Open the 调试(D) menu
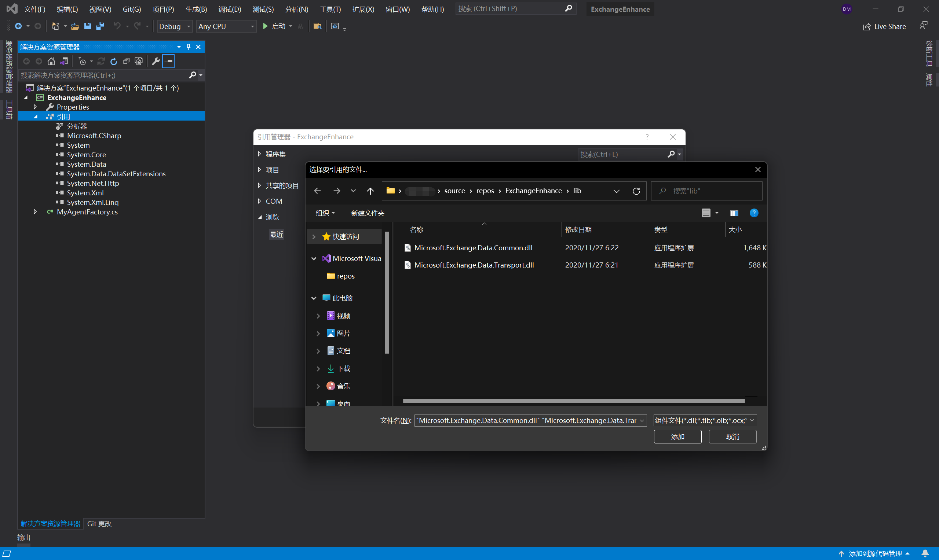The width and height of the screenshot is (939, 560). 230,9
